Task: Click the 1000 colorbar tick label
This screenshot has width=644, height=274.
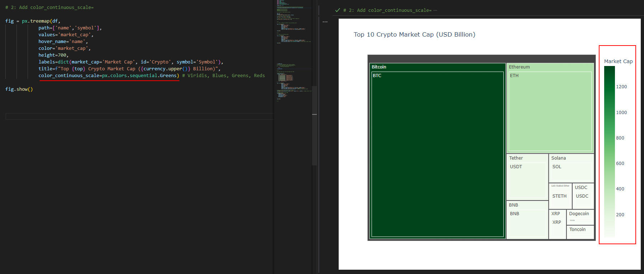Action: point(621,113)
